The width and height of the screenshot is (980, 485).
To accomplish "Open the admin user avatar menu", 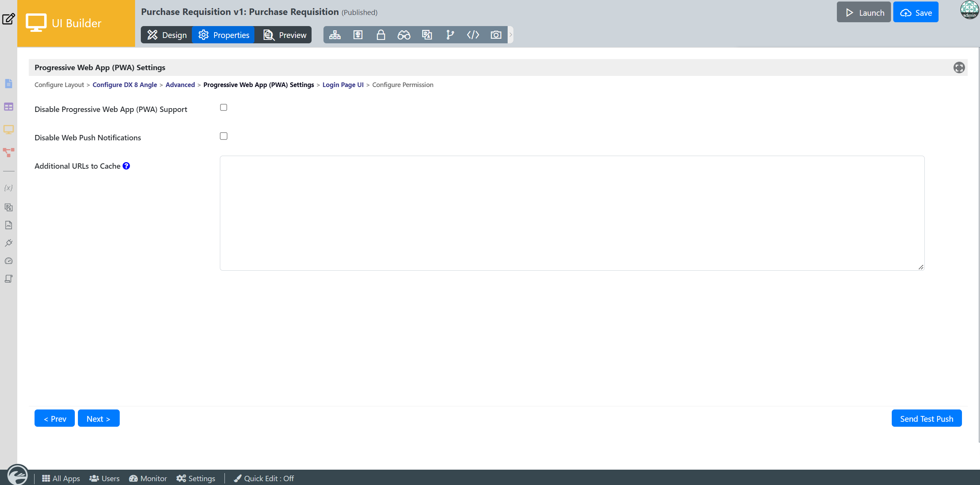I will click(x=969, y=10).
